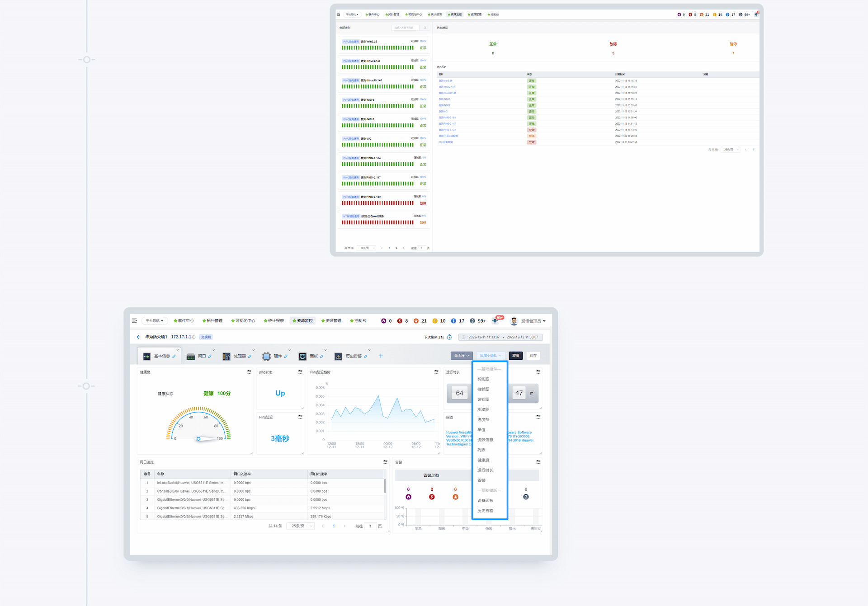The height and width of the screenshot is (606, 868).
Task: Open the 25条/页 page size selector
Action: pos(300,526)
